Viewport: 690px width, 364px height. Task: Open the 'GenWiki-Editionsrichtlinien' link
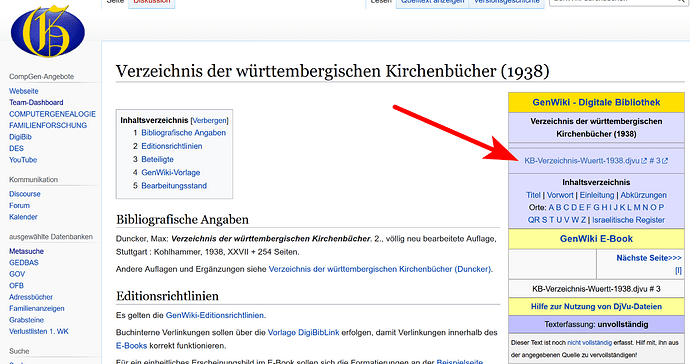click(215, 315)
